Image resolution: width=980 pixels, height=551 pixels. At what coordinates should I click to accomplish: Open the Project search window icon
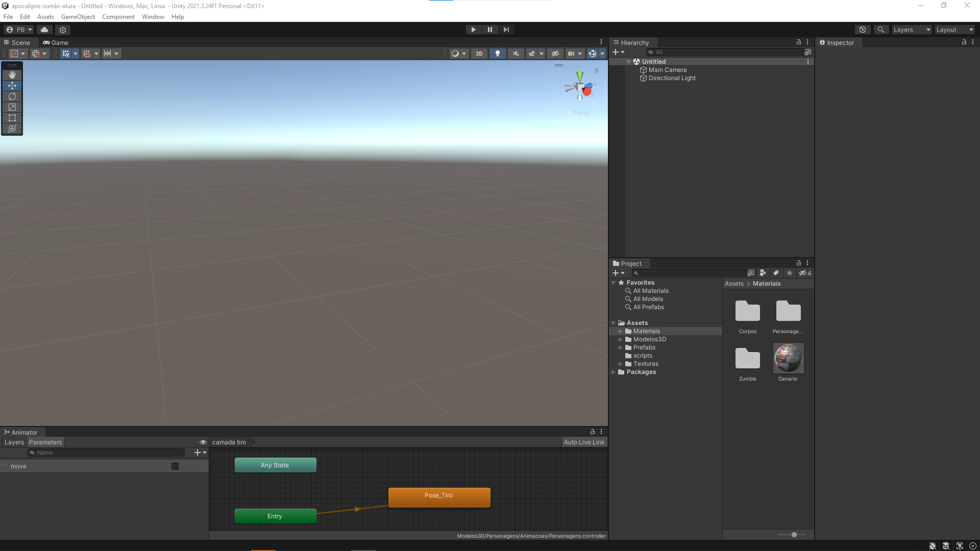[x=751, y=273]
